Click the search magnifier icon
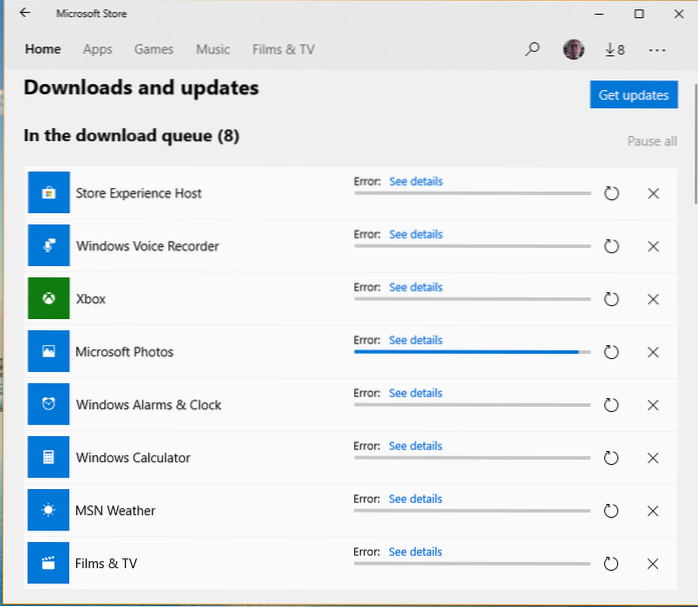 coord(533,49)
